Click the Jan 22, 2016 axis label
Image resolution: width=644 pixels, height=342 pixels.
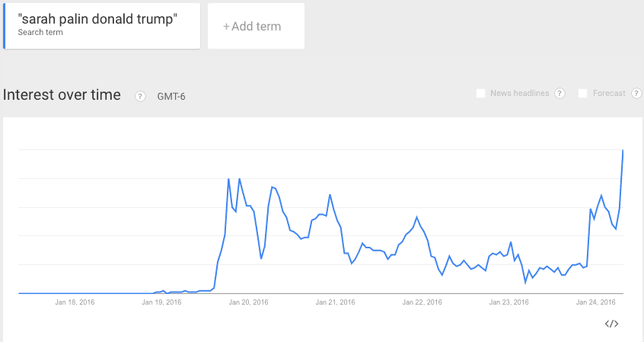coord(422,302)
